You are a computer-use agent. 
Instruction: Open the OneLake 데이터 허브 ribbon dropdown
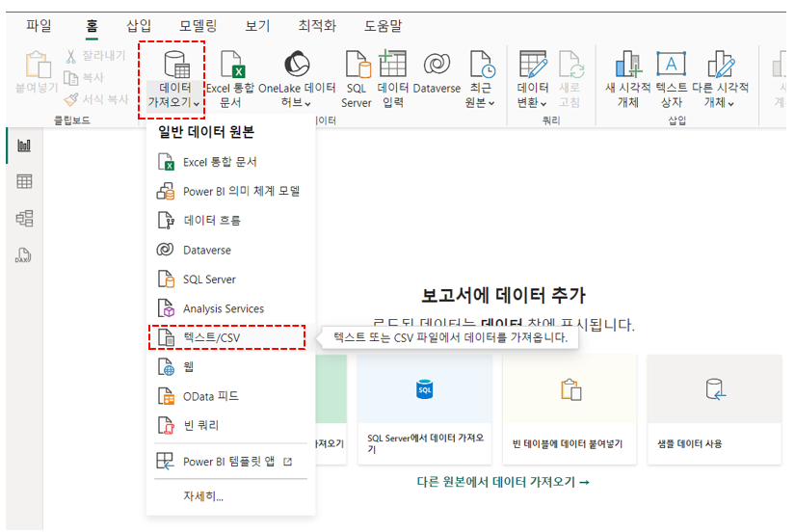pos(297,79)
